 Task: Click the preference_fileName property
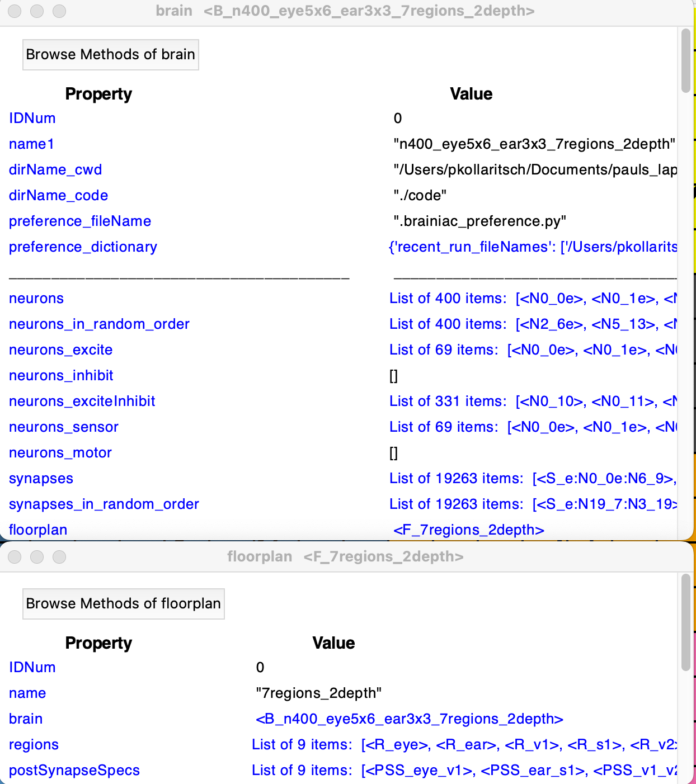[x=80, y=221]
